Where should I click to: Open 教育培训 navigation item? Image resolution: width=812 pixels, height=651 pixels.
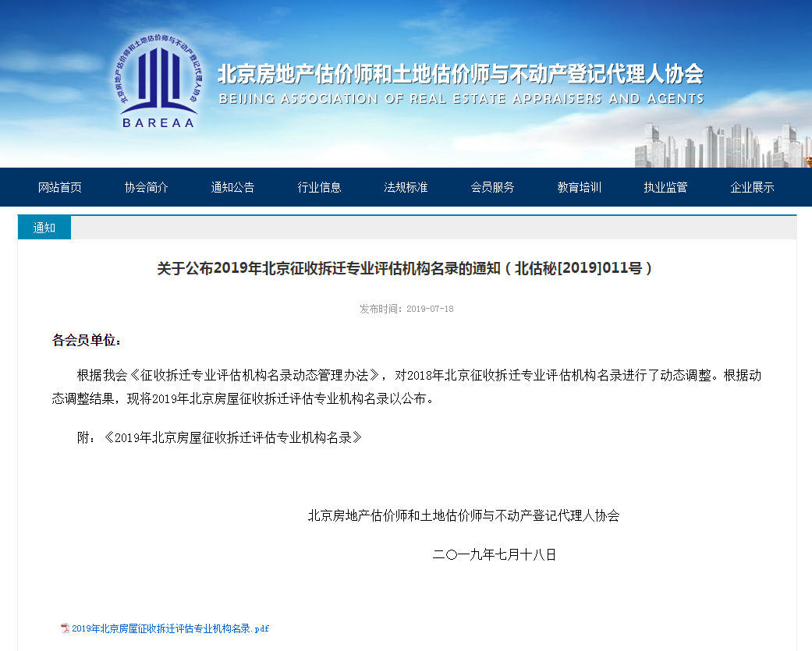click(x=580, y=187)
